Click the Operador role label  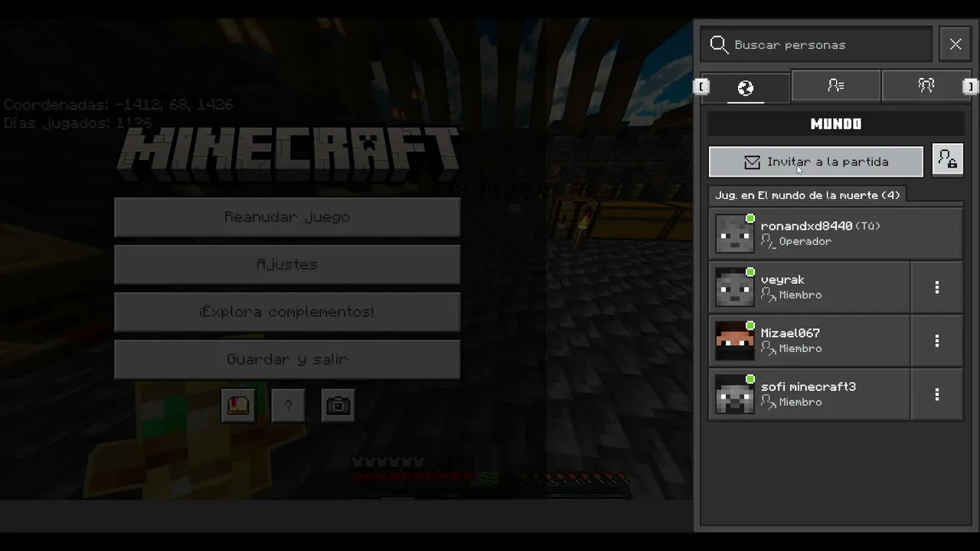(x=805, y=241)
